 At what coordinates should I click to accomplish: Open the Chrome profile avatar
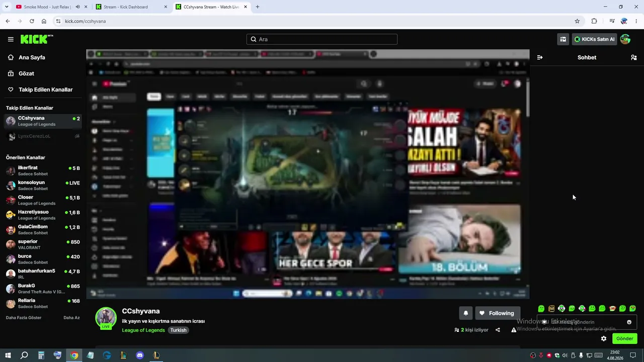[624, 21]
